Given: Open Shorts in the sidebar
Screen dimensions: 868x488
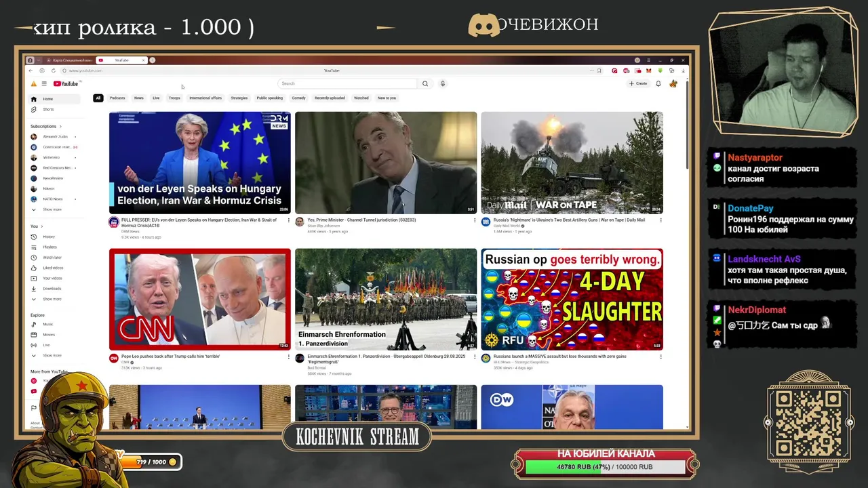Looking at the screenshot, I should click(54, 109).
